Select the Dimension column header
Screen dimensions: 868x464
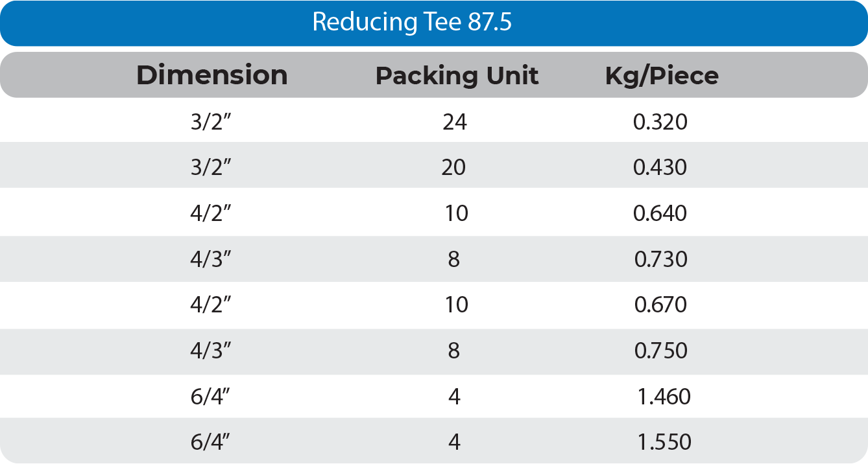[x=211, y=76]
